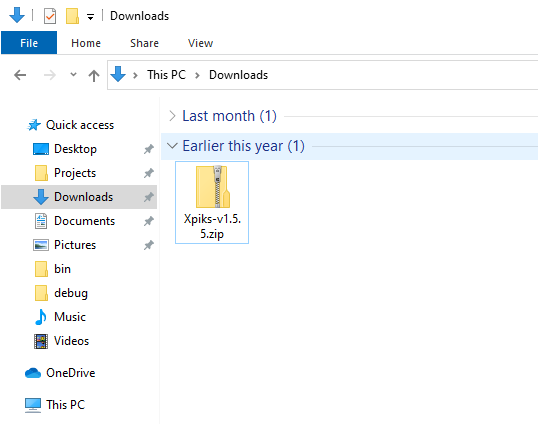Screen dimensions: 538x424
Task: Click the pin icon next to Downloads
Action: (x=149, y=197)
